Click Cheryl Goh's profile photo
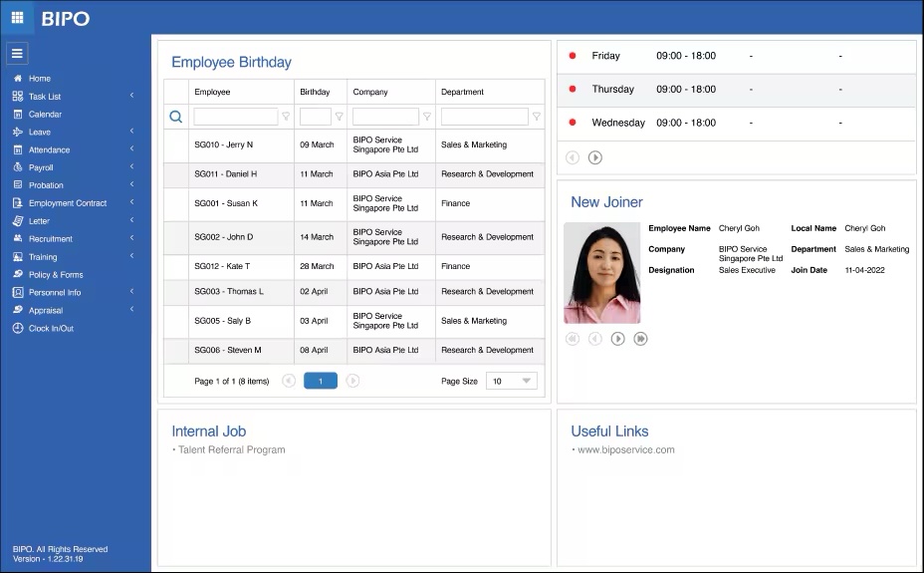The image size is (924, 573). coord(601,273)
